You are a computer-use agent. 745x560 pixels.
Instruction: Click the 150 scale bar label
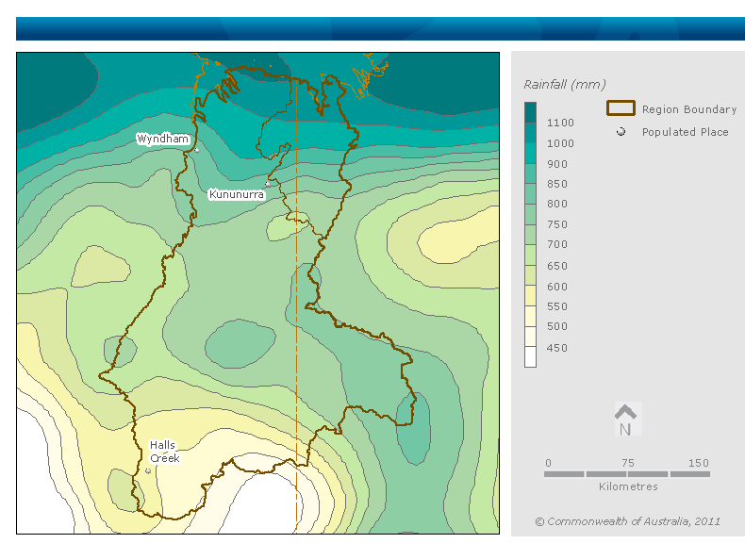click(699, 463)
